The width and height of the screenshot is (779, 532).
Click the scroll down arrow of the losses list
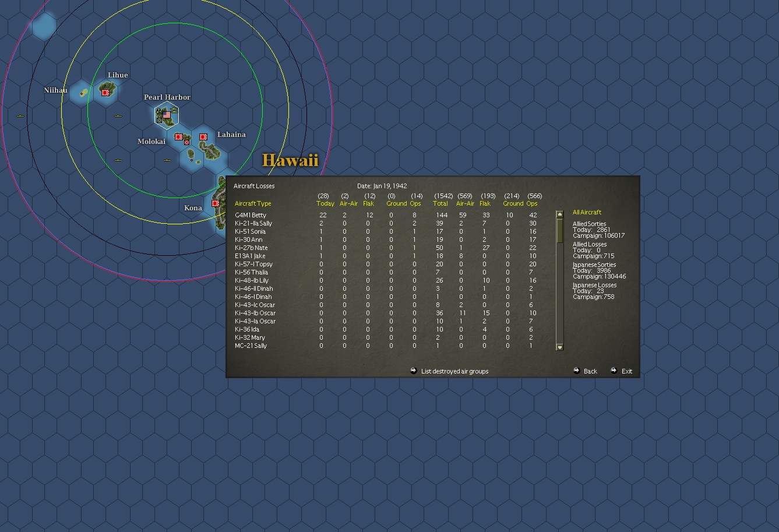560,347
